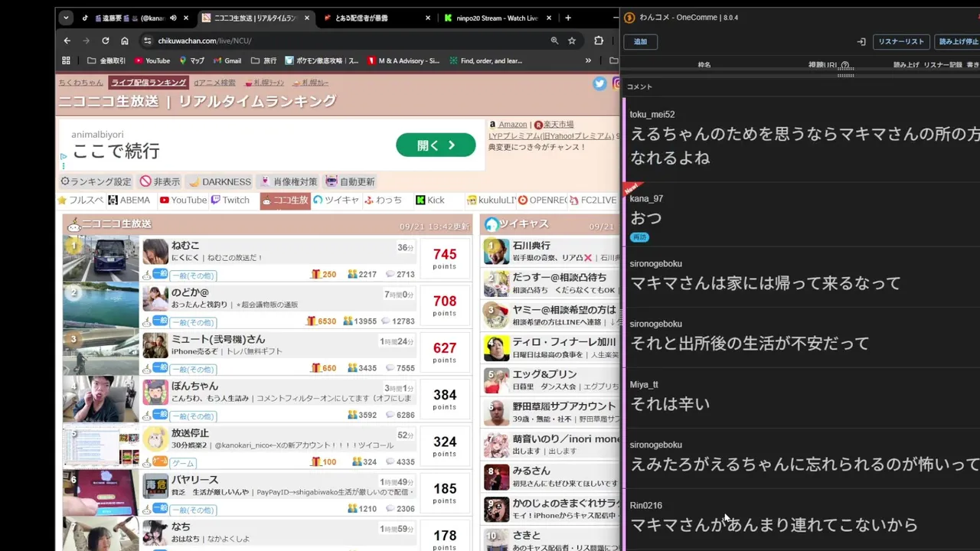Open the 旅行 bookmark folder
Screen dimensions: 980x551
(263, 60)
